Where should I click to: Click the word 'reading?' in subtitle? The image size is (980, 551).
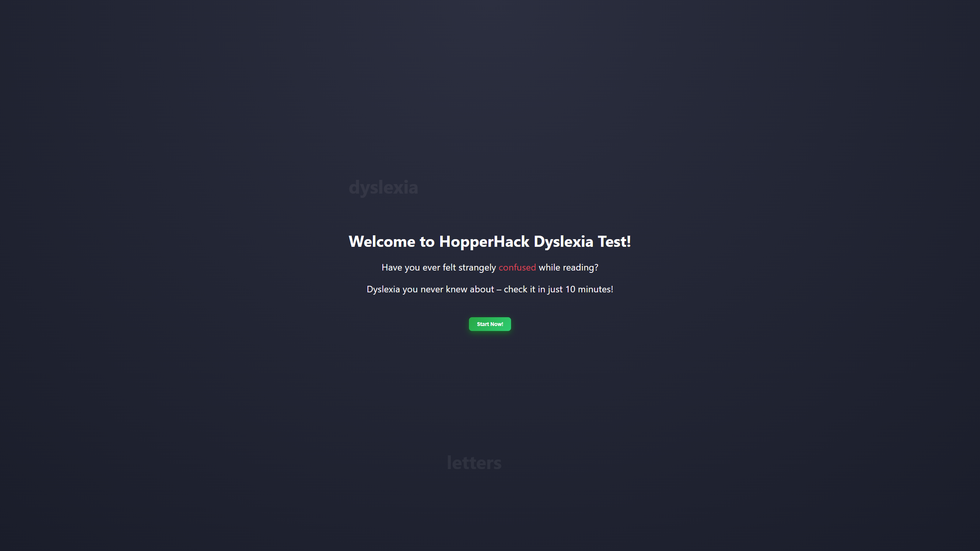(x=580, y=267)
